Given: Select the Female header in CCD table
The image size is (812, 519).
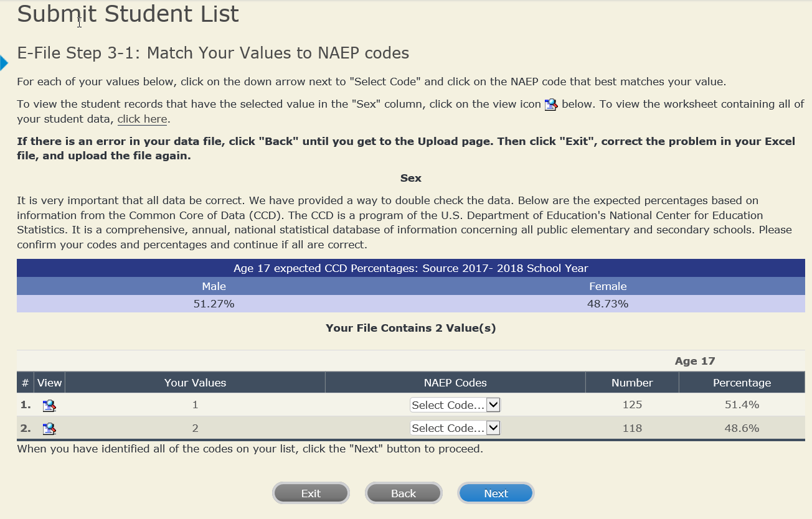Looking at the screenshot, I should [x=608, y=286].
